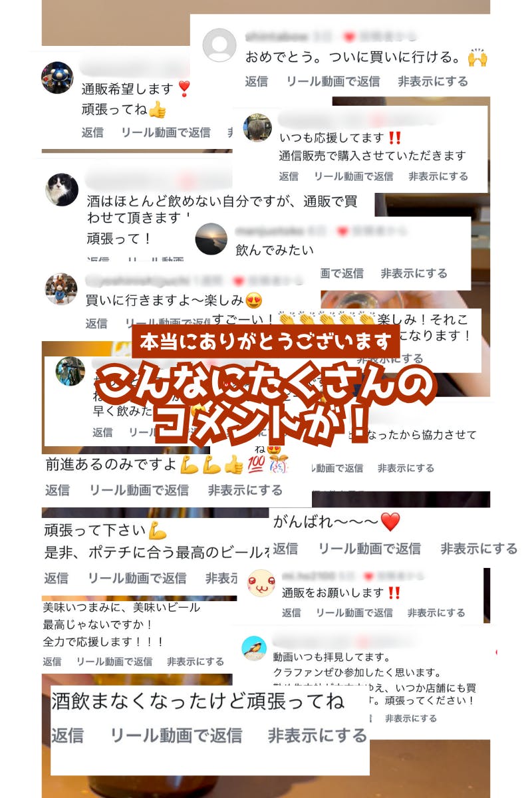
Task: Click リール動画で返信 under 通販をお願いします
Action: 354,612
